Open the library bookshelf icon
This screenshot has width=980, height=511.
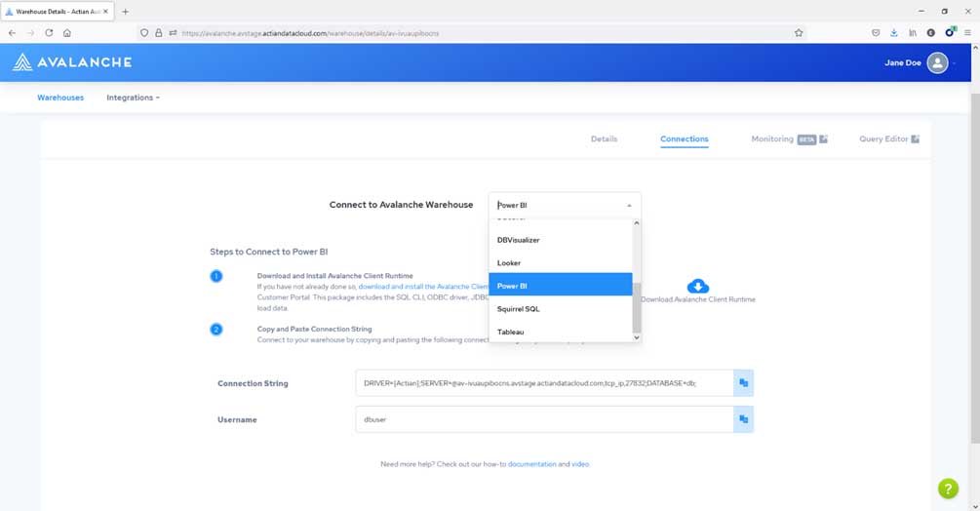(x=913, y=33)
